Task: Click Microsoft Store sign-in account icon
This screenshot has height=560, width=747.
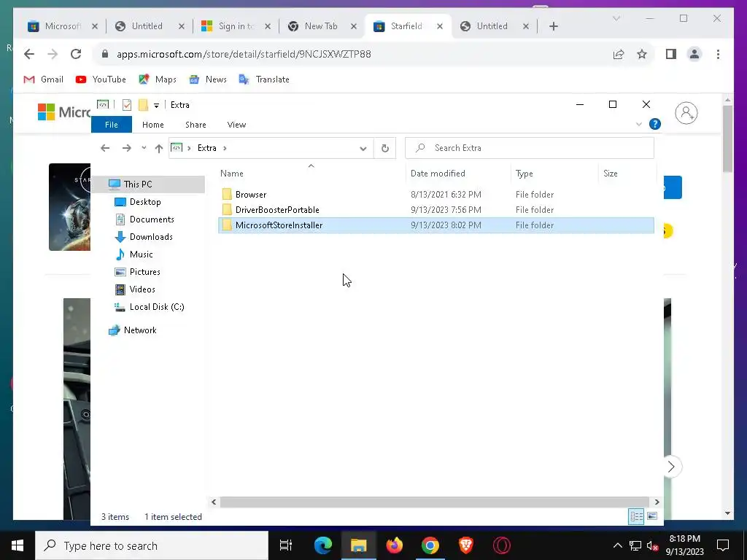Action: (x=686, y=113)
